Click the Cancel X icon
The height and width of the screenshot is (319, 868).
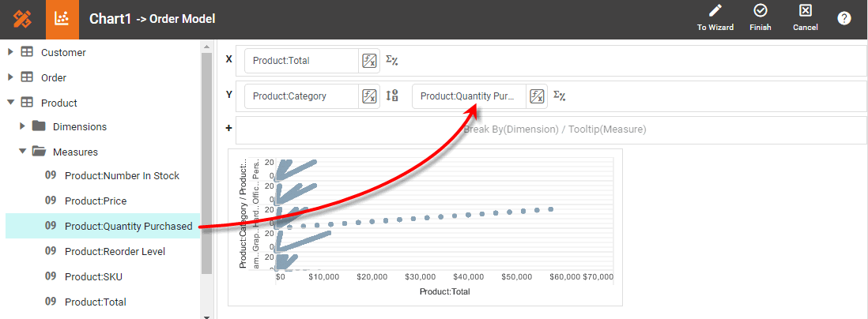[805, 11]
